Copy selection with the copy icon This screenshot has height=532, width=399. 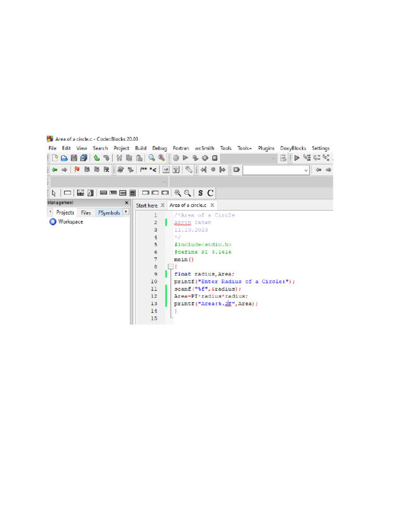click(x=129, y=158)
